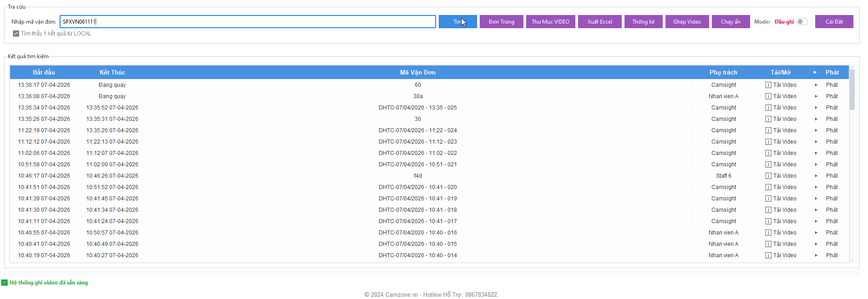Click the Xuất Excel button
868x299 pixels.
(x=599, y=22)
